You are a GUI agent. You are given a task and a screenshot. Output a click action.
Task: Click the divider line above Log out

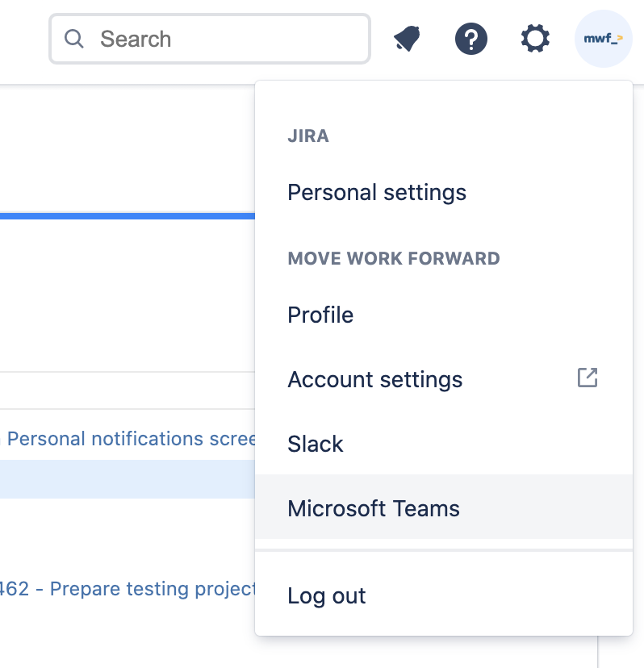click(x=444, y=551)
